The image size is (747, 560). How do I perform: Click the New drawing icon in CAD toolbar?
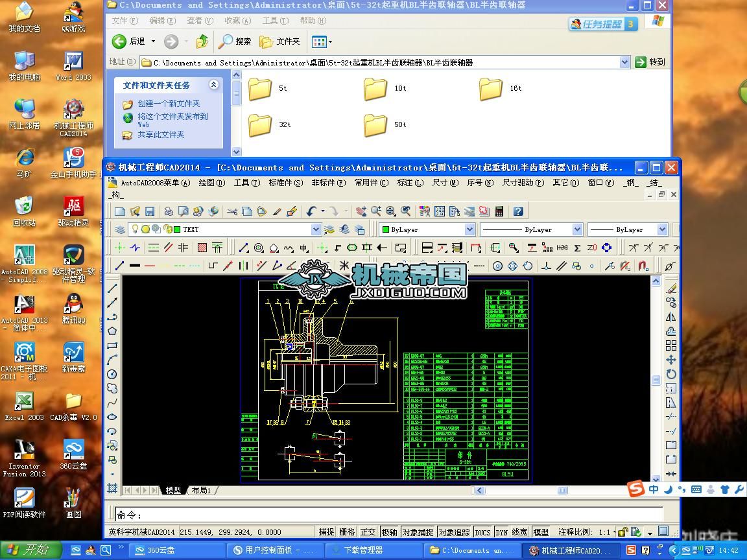120,211
